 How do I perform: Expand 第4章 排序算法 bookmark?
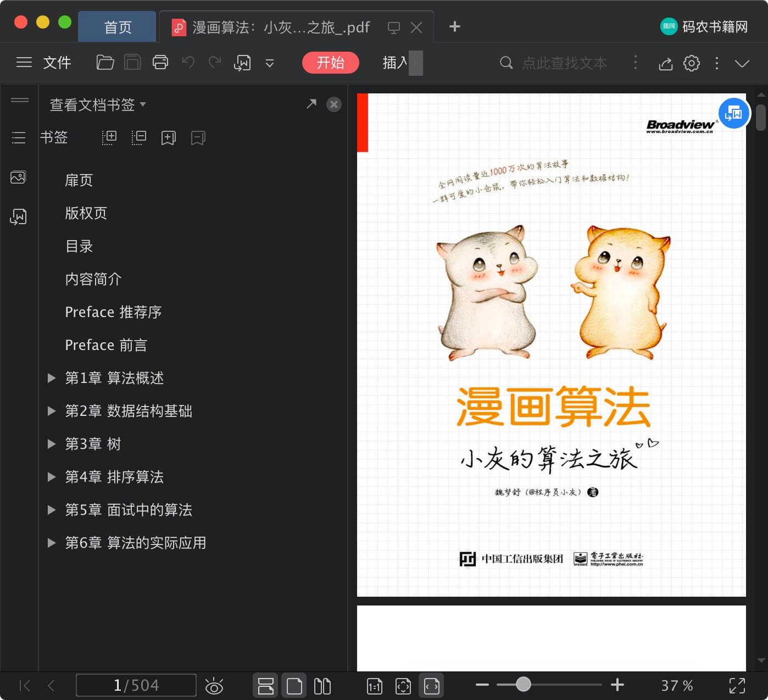(52, 477)
